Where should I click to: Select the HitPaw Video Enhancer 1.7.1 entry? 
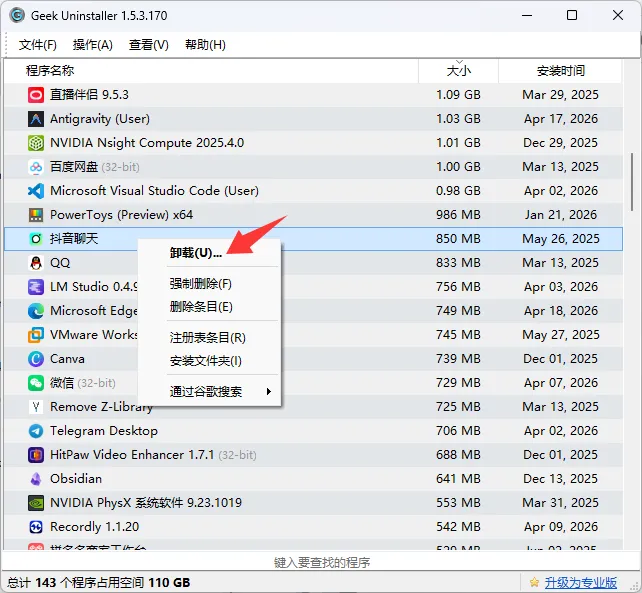153,455
